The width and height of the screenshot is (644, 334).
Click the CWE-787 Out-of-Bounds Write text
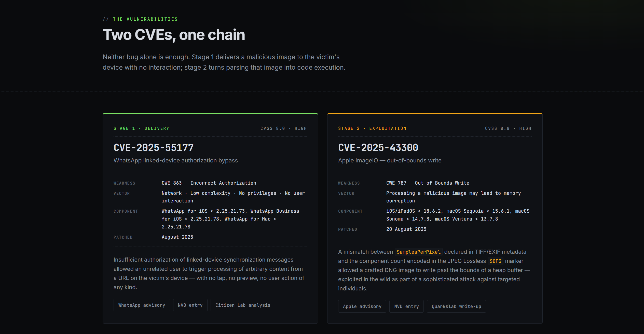pos(427,183)
